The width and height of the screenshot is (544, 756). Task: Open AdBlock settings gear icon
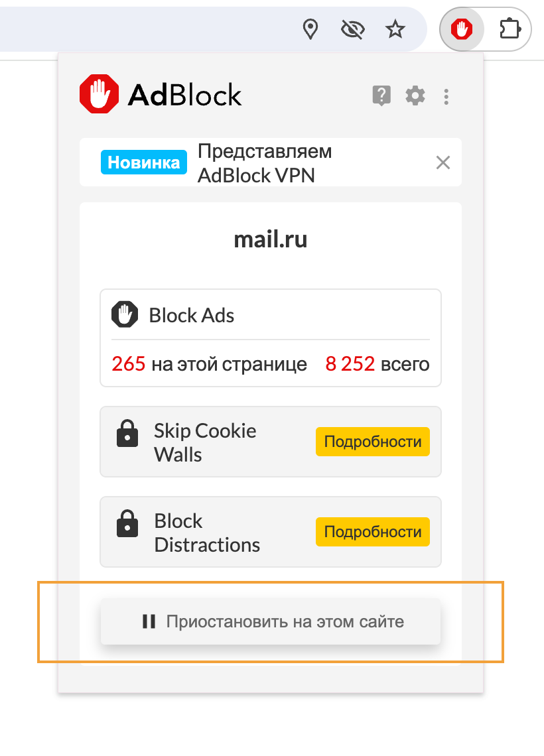(415, 96)
